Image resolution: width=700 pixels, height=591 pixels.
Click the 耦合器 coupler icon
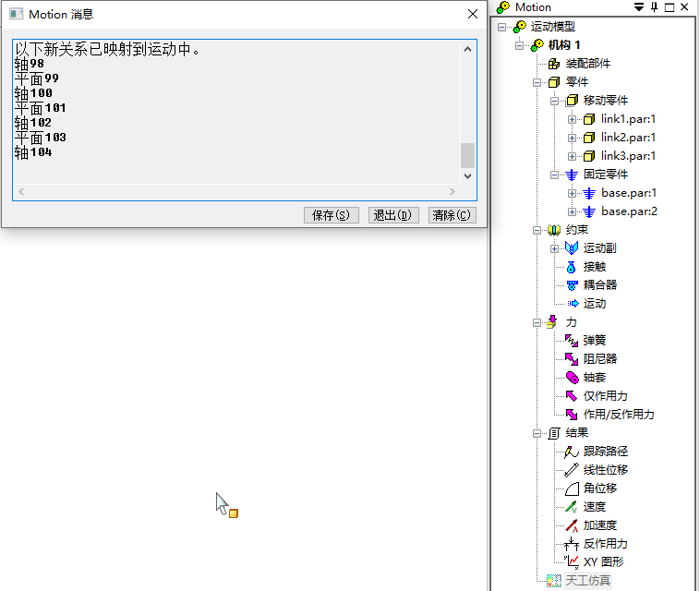(x=572, y=285)
